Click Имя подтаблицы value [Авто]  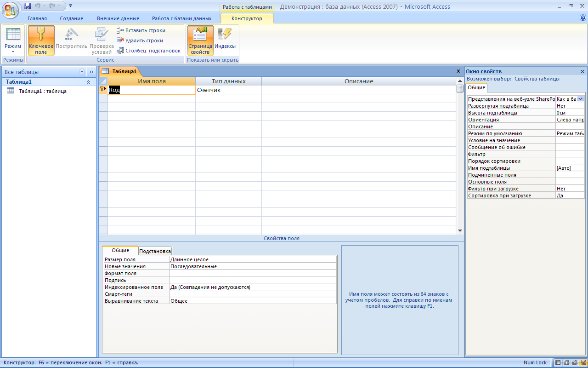pos(570,168)
